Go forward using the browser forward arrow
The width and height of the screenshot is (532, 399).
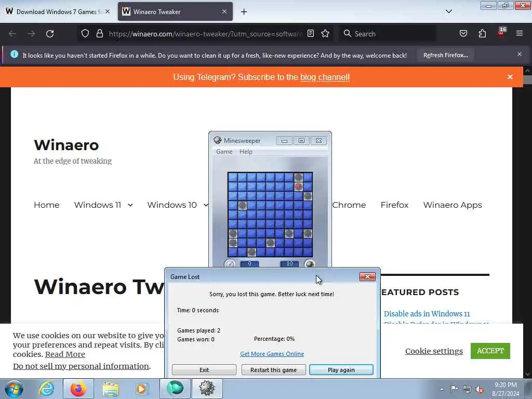31,34
